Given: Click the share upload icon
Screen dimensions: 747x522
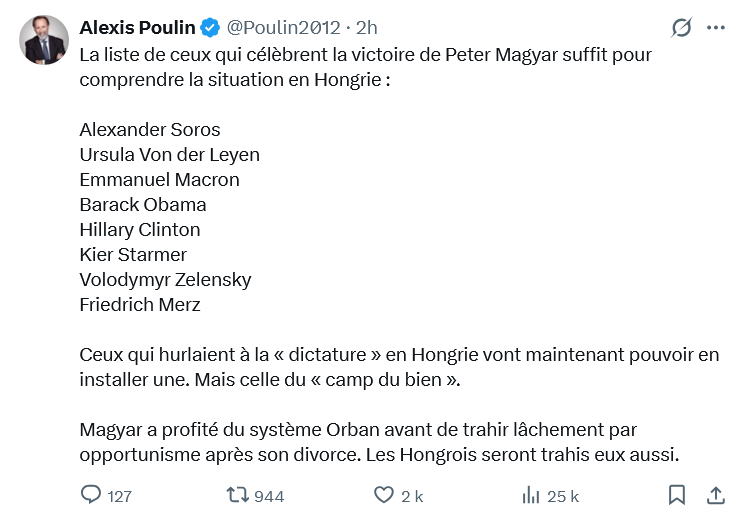Looking at the screenshot, I should click(716, 495).
